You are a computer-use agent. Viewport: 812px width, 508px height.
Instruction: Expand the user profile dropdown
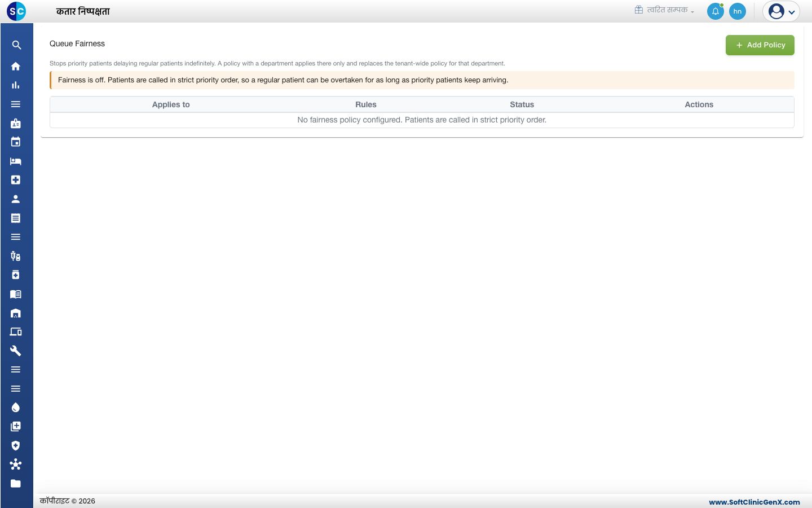(x=782, y=11)
